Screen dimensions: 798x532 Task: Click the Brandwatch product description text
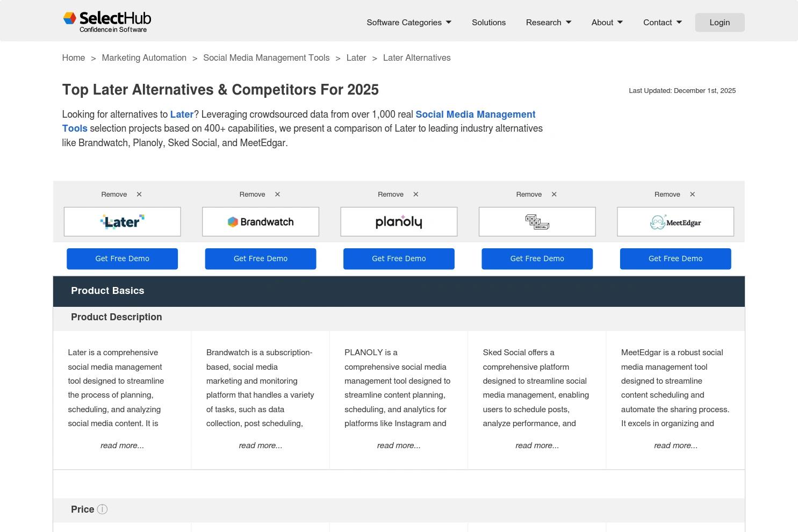260,388
